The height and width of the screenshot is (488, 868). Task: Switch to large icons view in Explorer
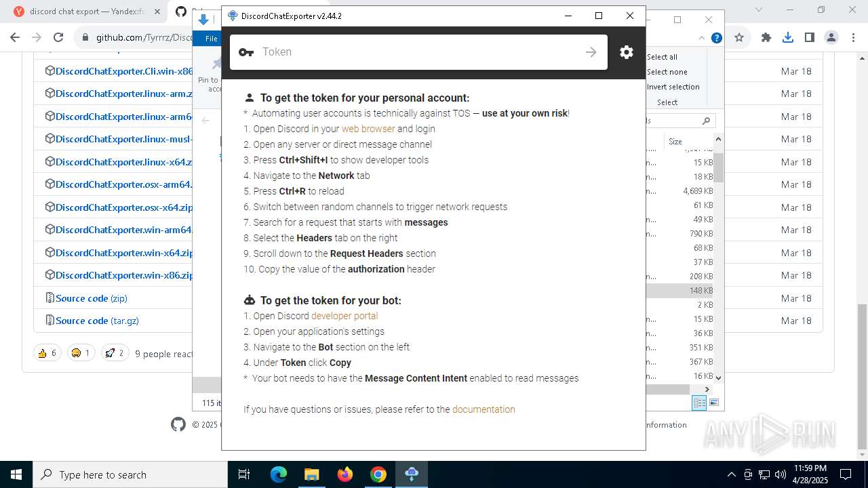click(x=714, y=403)
